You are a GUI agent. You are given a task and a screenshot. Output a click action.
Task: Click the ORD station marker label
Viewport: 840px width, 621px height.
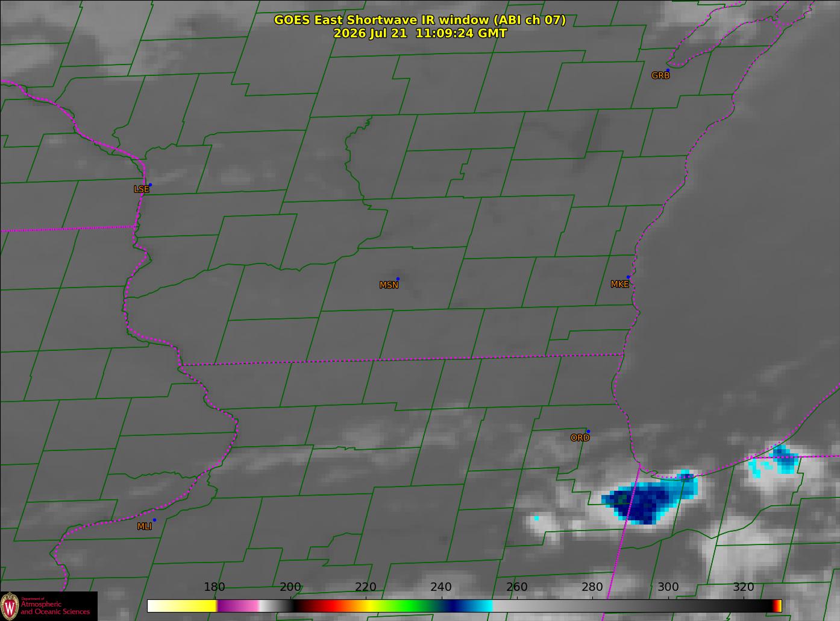pyautogui.click(x=580, y=438)
